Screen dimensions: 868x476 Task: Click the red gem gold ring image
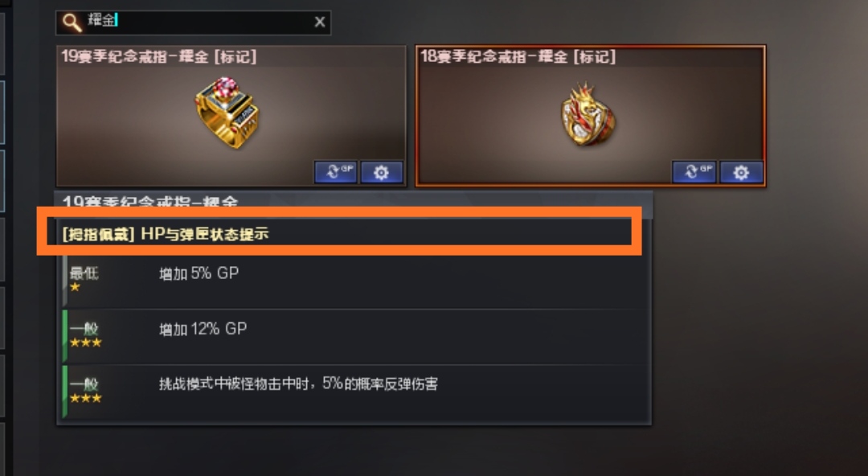tap(227, 113)
